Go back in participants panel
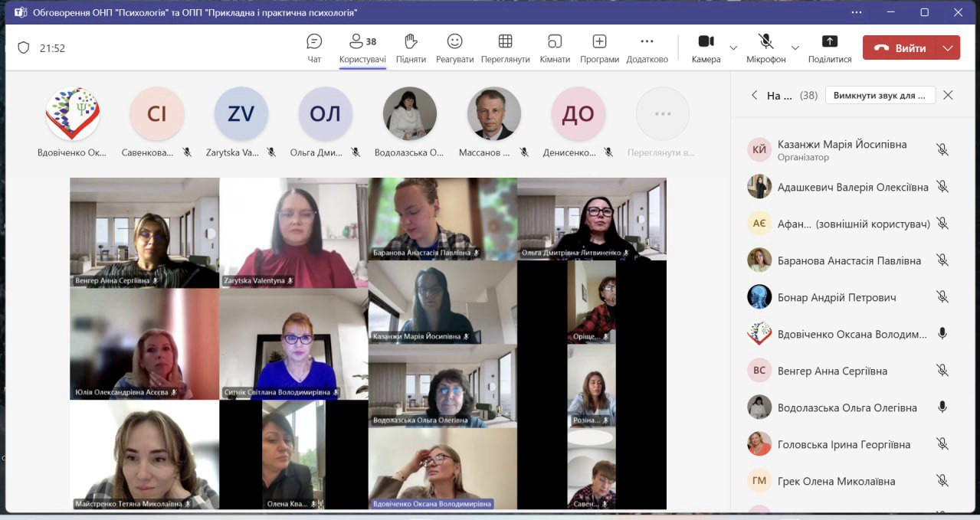The height and width of the screenshot is (520, 980). click(x=754, y=96)
